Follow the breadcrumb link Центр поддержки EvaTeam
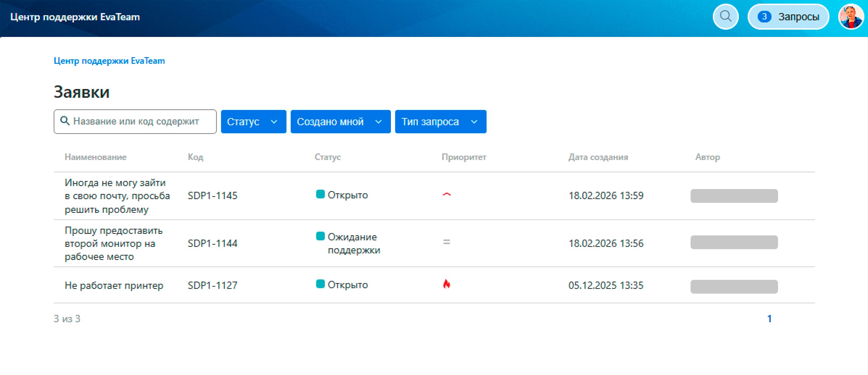This screenshot has height=375, width=868. coord(109,61)
